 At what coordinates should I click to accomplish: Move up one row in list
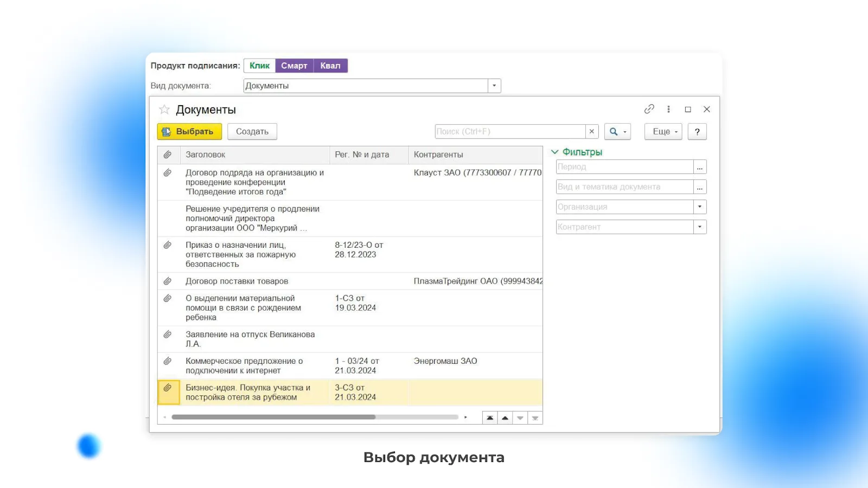(x=505, y=418)
